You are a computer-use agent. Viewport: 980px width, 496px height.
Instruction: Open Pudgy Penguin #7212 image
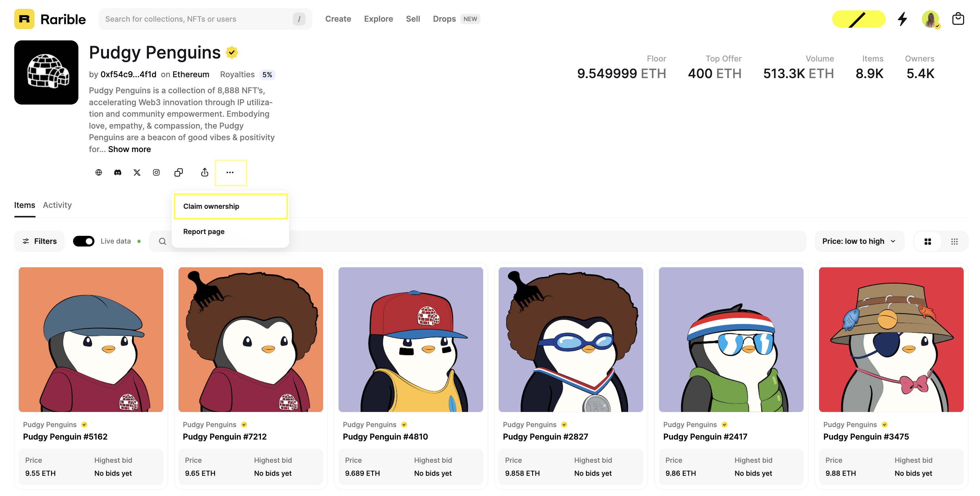coord(251,339)
